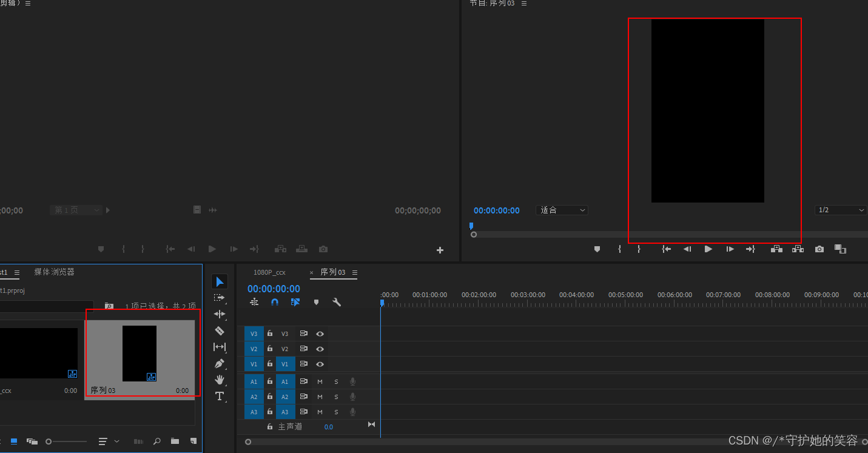Step back one frame in Program monitor
This screenshot has height=453, width=868.
687,249
